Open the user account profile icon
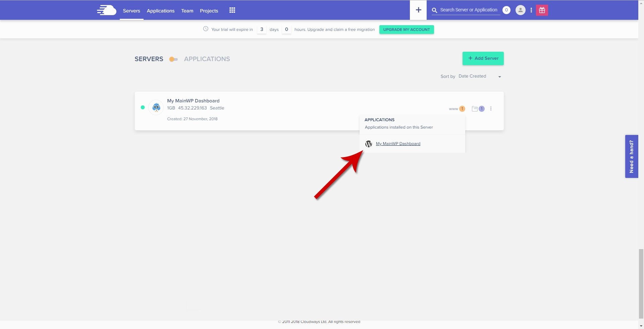The image size is (644, 329). pyautogui.click(x=520, y=10)
